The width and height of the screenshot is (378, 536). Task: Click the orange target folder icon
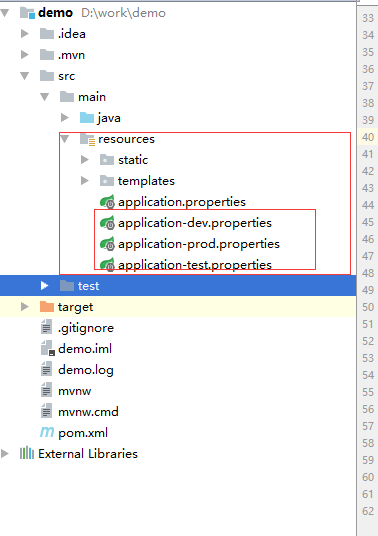(47, 307)
